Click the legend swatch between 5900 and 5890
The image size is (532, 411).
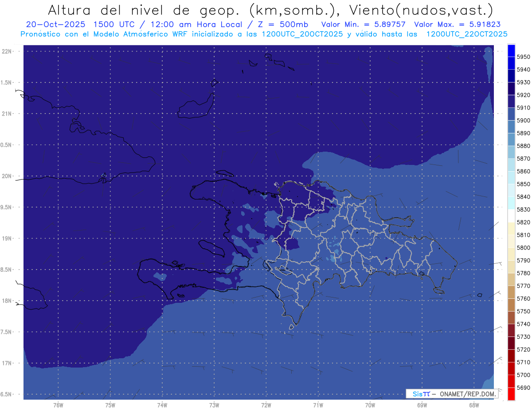[511, 127]
